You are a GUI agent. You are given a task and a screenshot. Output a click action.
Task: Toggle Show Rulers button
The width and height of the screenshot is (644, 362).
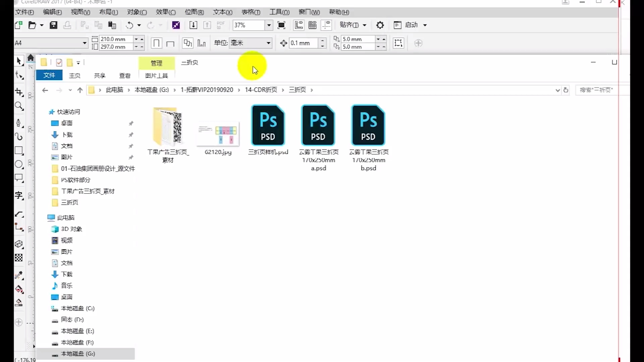[x=299, y=25]
